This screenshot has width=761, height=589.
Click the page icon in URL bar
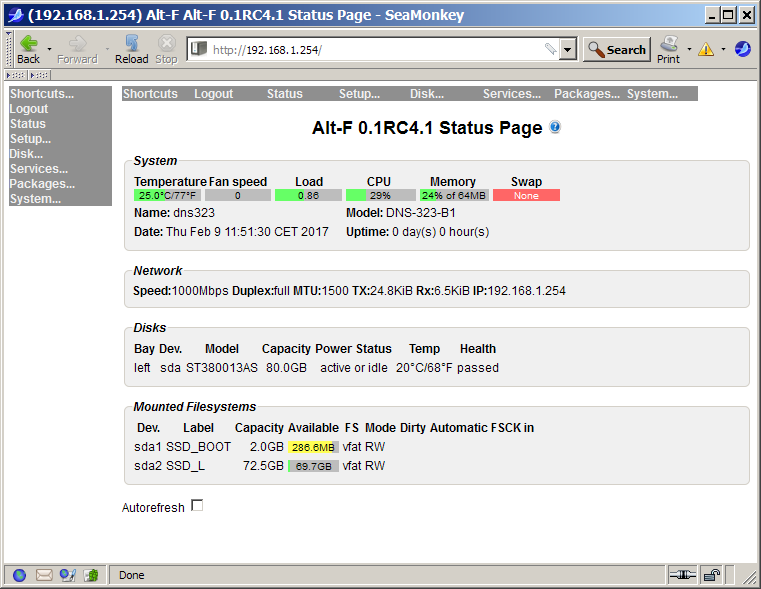pyautogui.click(x=199, y=49)
